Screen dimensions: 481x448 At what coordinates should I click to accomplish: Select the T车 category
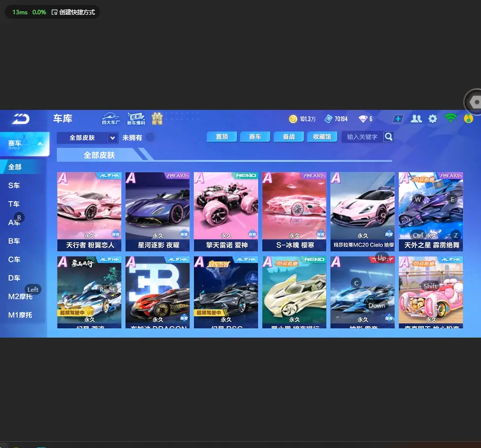pos(14,204)
